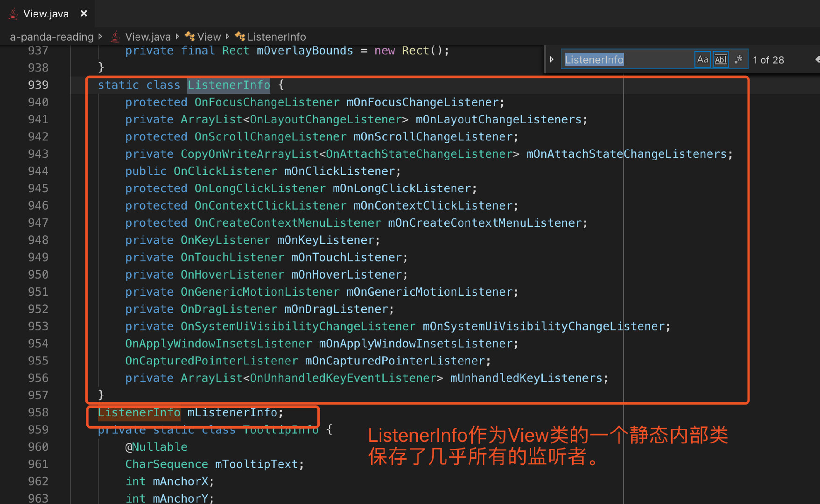The height and width of the screenshot is (504, 820).
Task: Click OnSystemUiVisibilityChangeListener type on line 953
Action: pyautogui.click(x=298, y=327)
